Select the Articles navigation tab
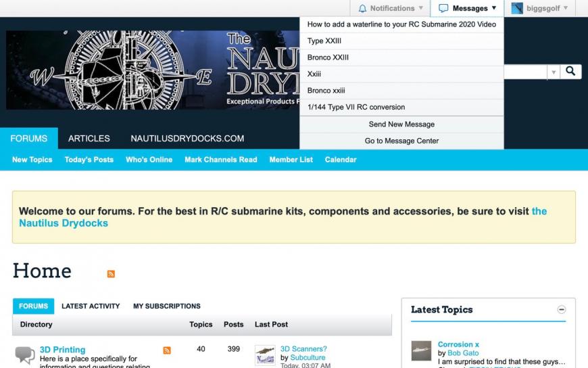The image size is (588, 368). click(89, 139)
